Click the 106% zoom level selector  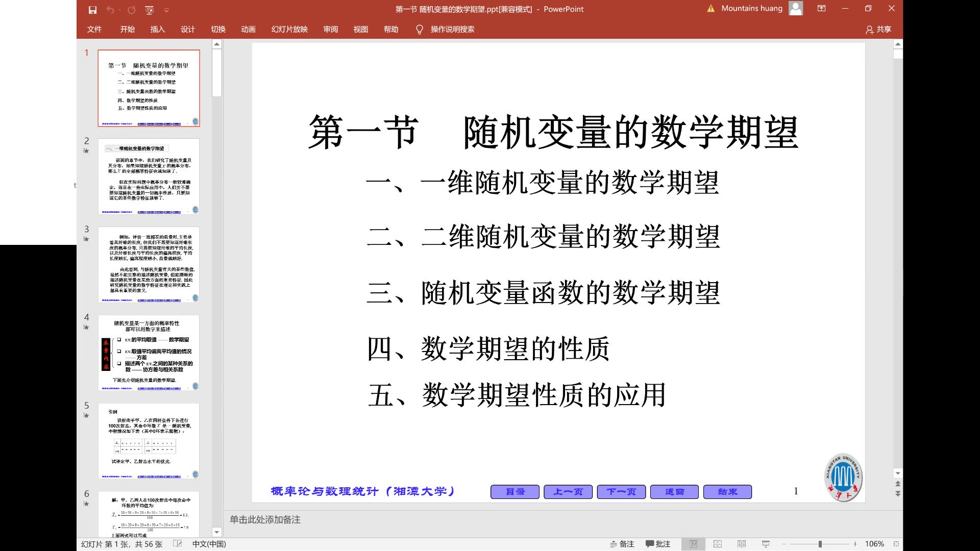point(874,544)
